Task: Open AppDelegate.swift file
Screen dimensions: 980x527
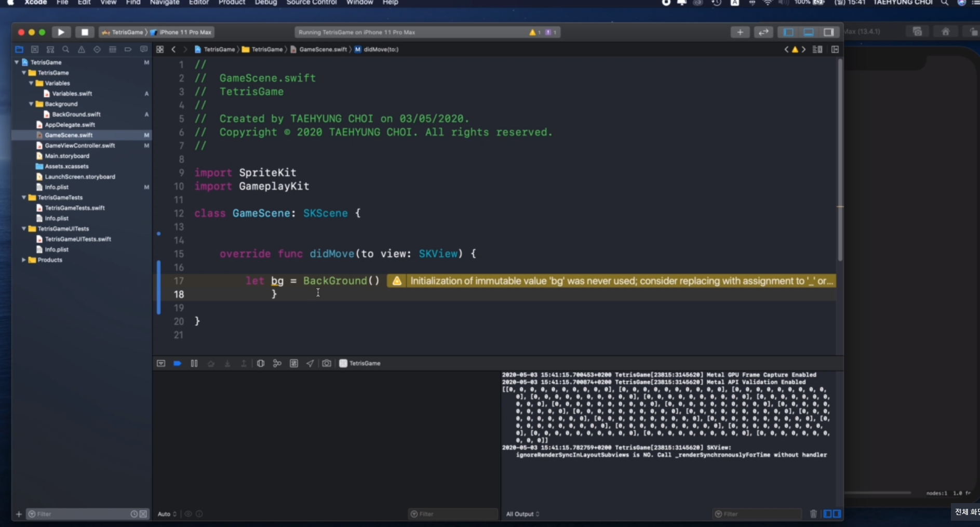Action: (x=70, y=125)
